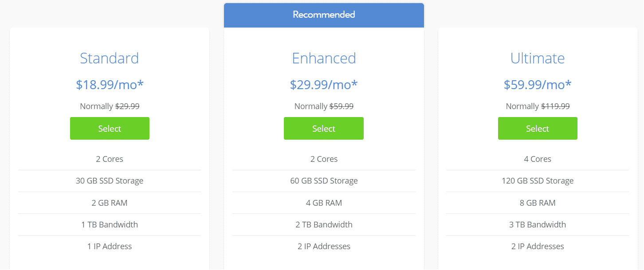
Task: Click the Normally $29.99 text under Standard
Action: pyautogui.click(x=110, y=106)
